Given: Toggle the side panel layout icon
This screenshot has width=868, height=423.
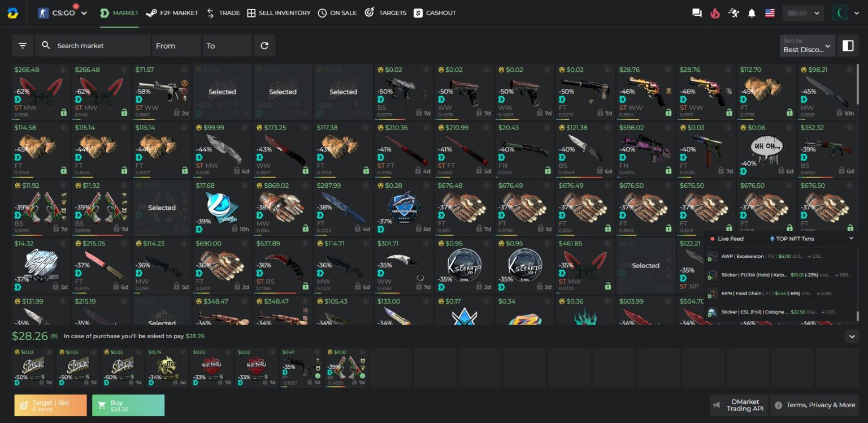Looking at the screenshot, I should tap(848, 46).
